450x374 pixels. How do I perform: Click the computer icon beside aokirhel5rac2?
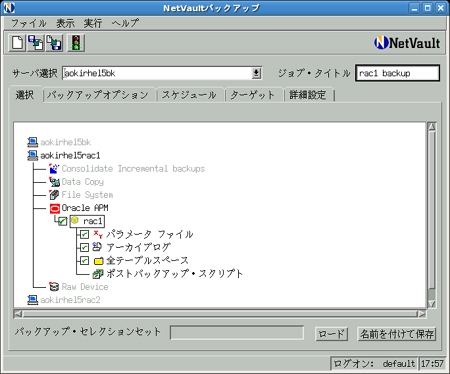(x=32, y=300)
